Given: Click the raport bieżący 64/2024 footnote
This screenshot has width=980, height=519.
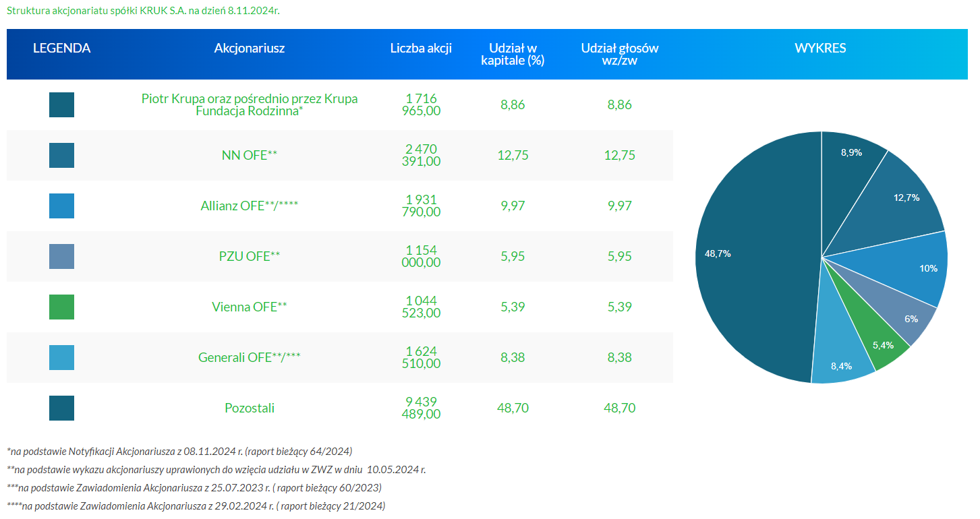Looking at the screenshot, I should pos(179,451).
